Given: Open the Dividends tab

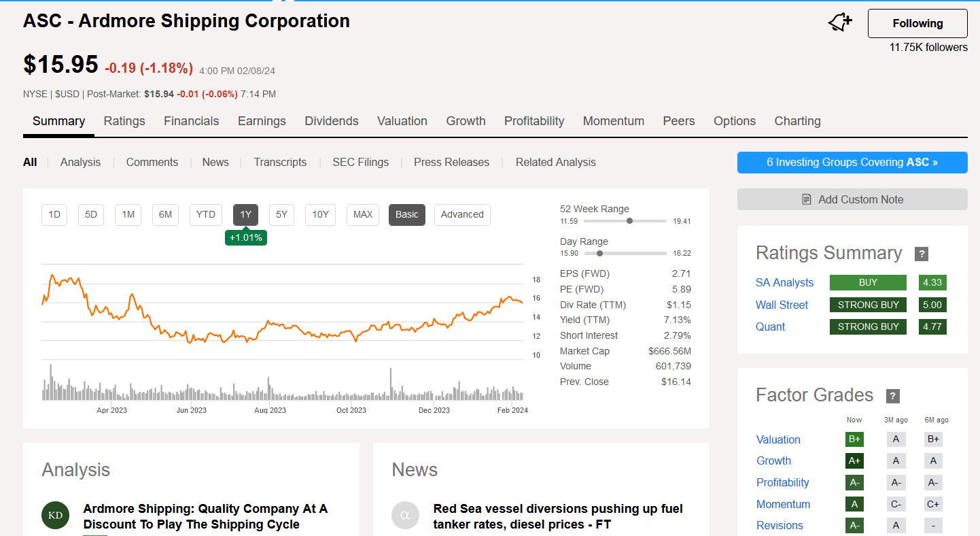Looking at the screenshot, I should click(332, 121).
